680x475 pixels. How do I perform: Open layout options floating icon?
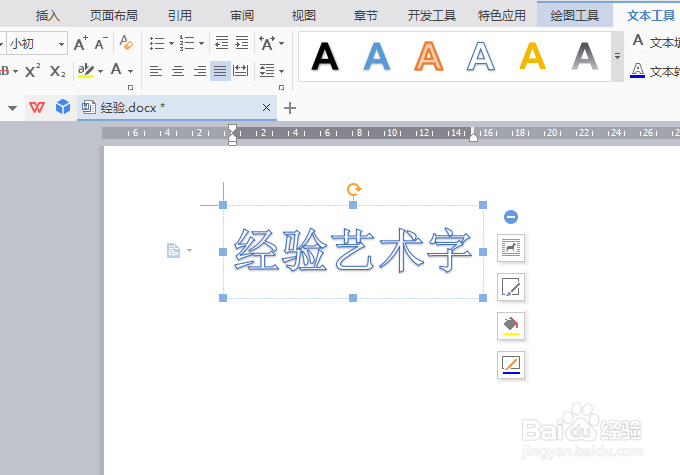[x=511, y=248]
